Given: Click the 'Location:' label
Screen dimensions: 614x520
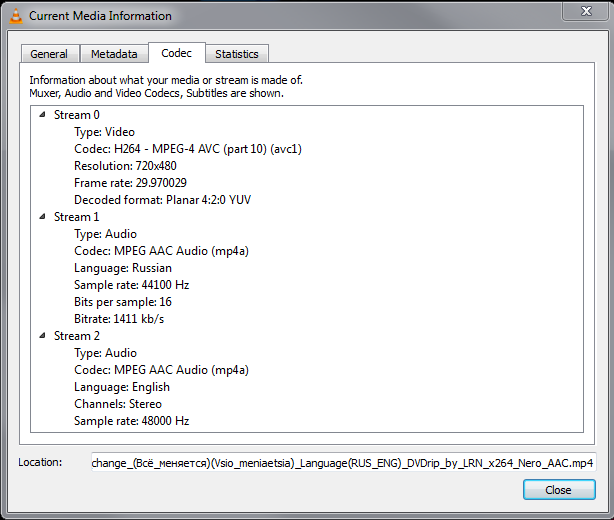Looking at the screenshot, I should (40, 462).
